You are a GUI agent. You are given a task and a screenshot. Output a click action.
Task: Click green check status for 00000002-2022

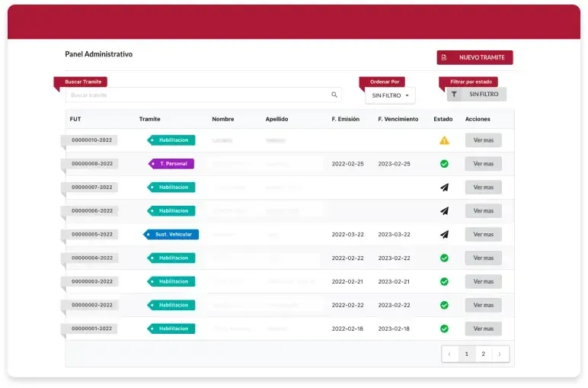pyautogui.click(x=444, y=305)
